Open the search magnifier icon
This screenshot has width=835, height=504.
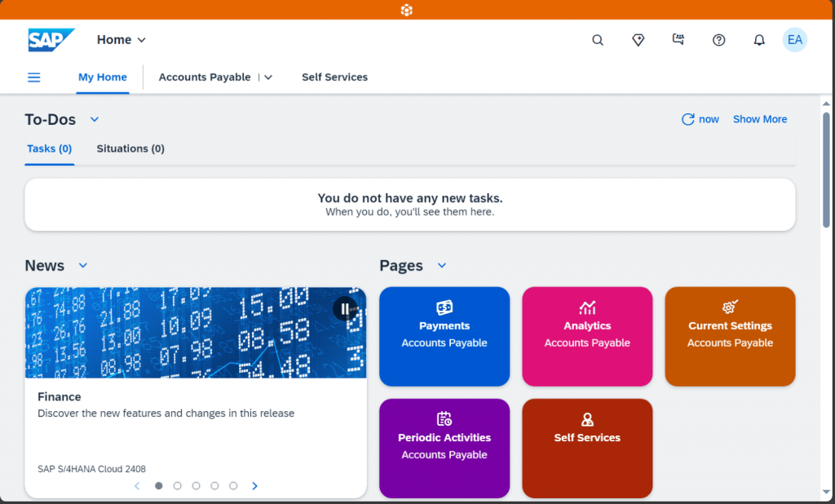pos(598,40)
